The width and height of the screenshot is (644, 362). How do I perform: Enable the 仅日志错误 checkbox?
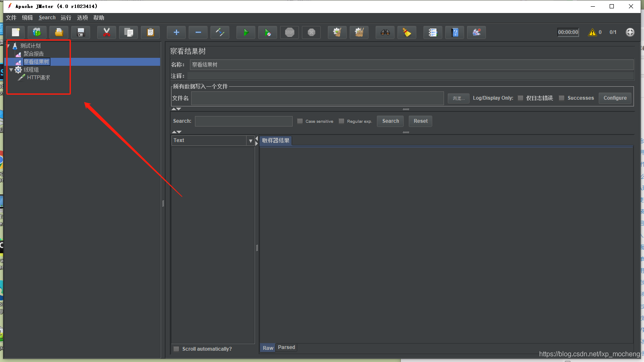520,98
